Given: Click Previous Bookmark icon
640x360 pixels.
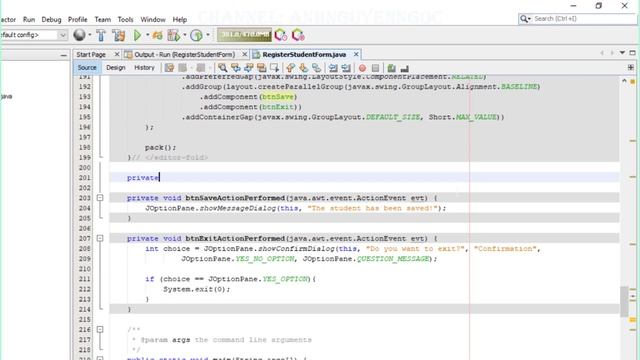Looking at the screenshot, I should pos(290,68).
